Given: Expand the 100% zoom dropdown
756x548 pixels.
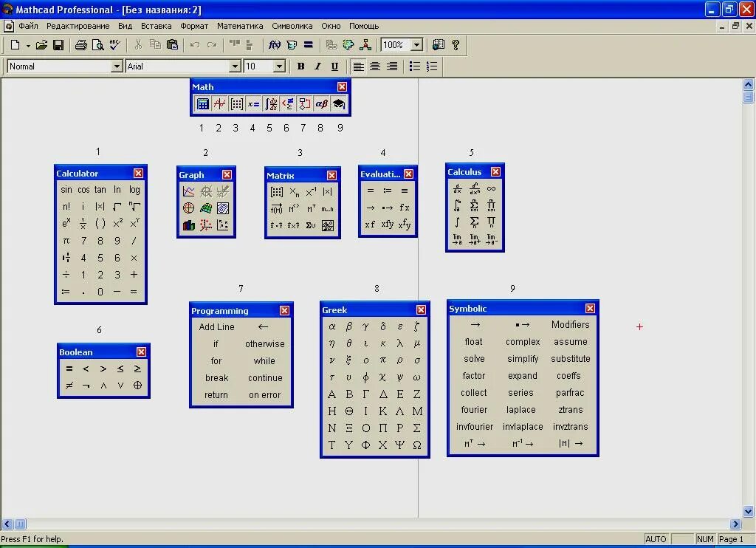Looking at the screenshot, I should pyautogui.click(x=417, y=45).
